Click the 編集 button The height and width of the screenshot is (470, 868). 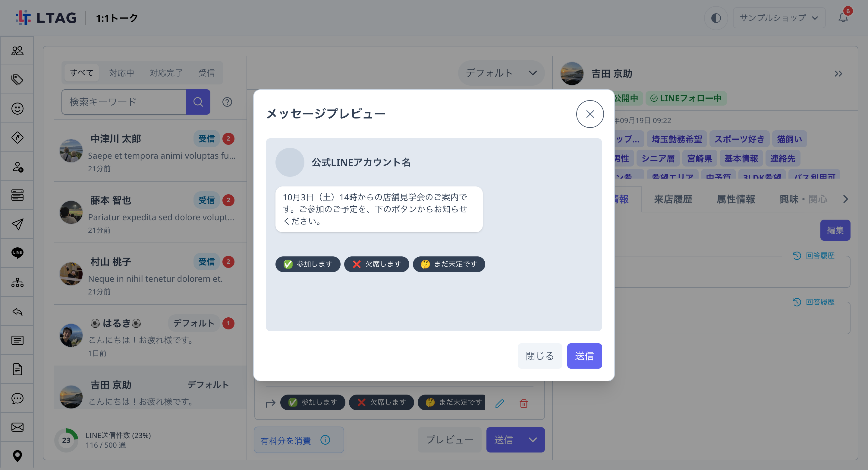835,230
